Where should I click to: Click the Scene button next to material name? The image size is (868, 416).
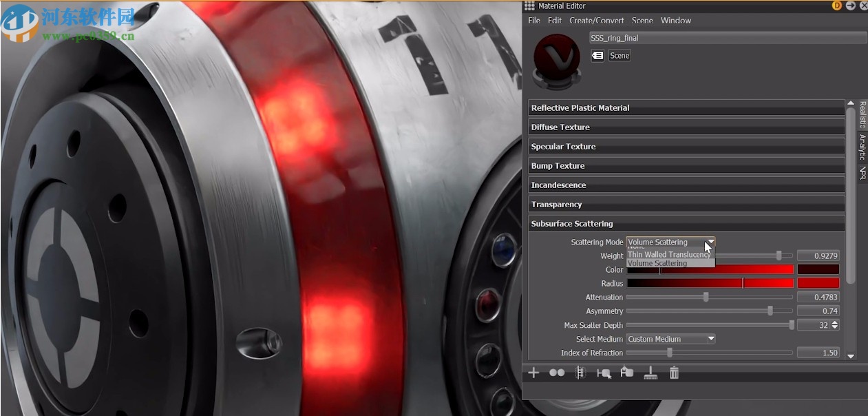pos(618,55)
